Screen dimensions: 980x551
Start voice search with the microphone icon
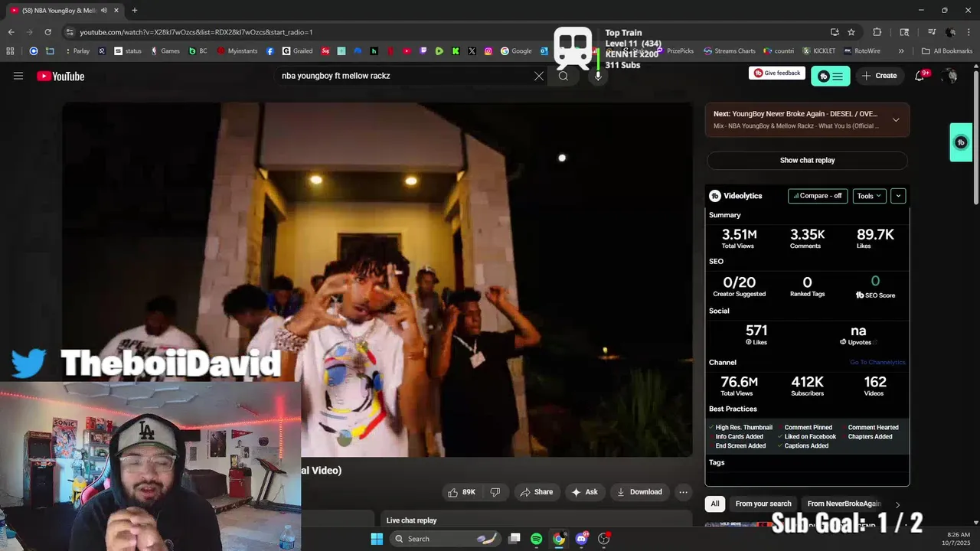pos(598,76)
